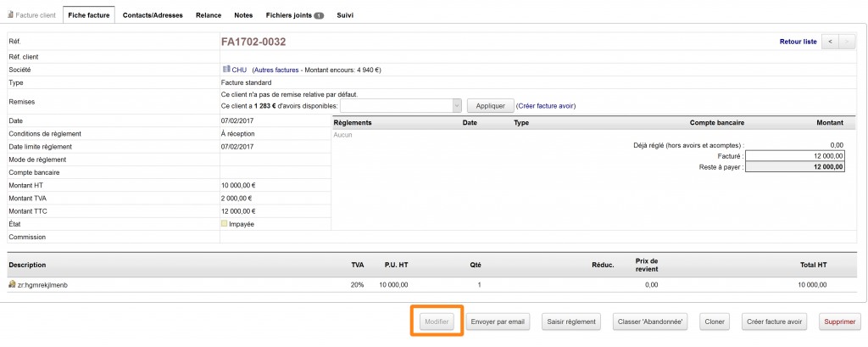
Task: Switch to the Suivi tab
Action: click(x=346, y=15)
